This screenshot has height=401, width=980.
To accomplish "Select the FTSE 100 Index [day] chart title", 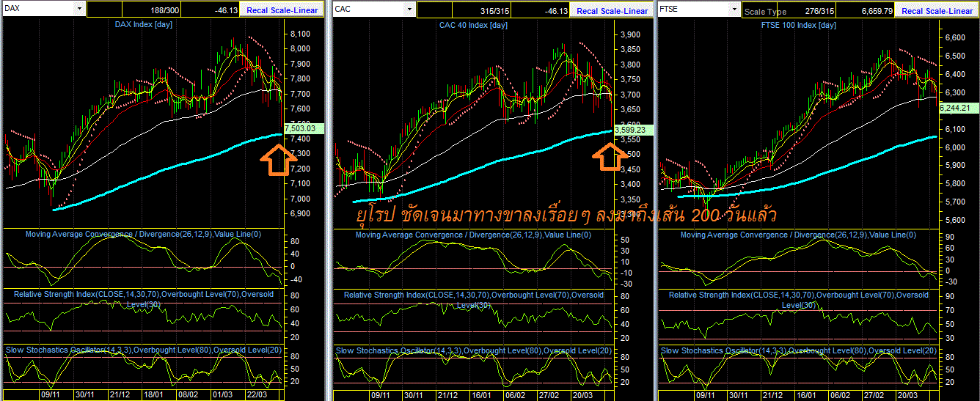I will [798, 25].
